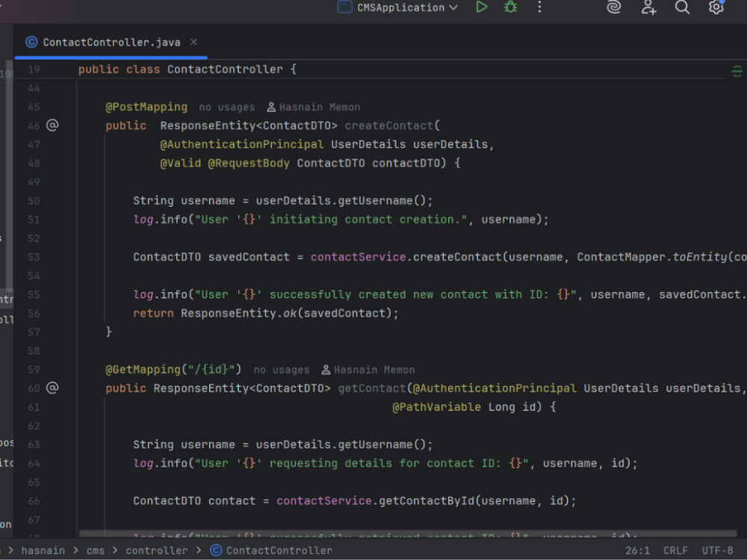Open the More Actions vertical dots menu
This screenshot has height=560, width=747.
pos(539,7)
